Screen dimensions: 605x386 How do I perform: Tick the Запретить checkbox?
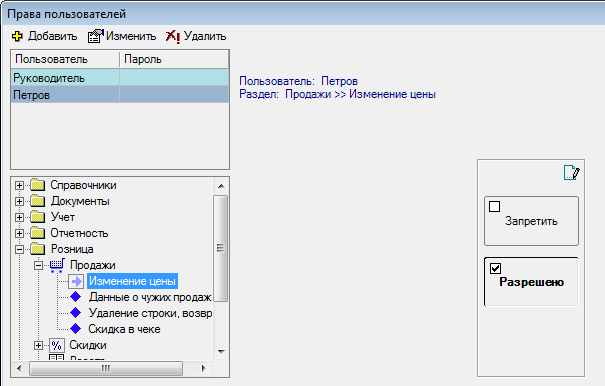495,207
